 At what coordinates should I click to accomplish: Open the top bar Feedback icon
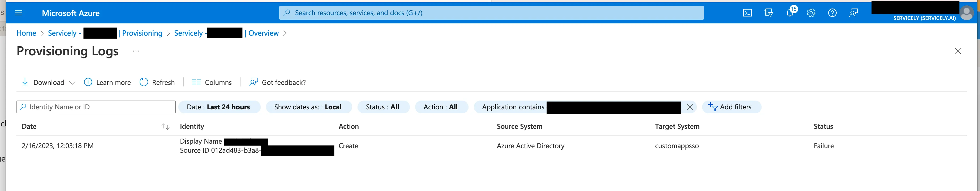click(x=854, y=13)
